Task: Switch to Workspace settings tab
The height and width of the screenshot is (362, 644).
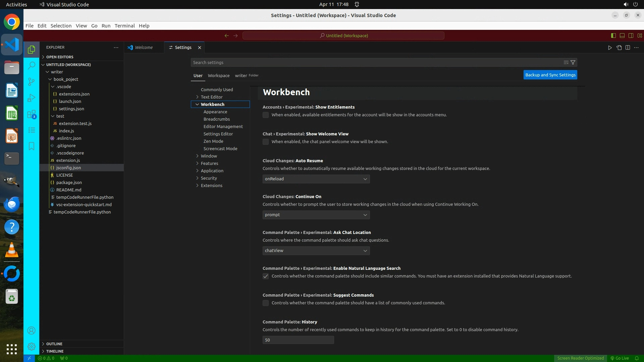Action: click(x=218, y=75)
